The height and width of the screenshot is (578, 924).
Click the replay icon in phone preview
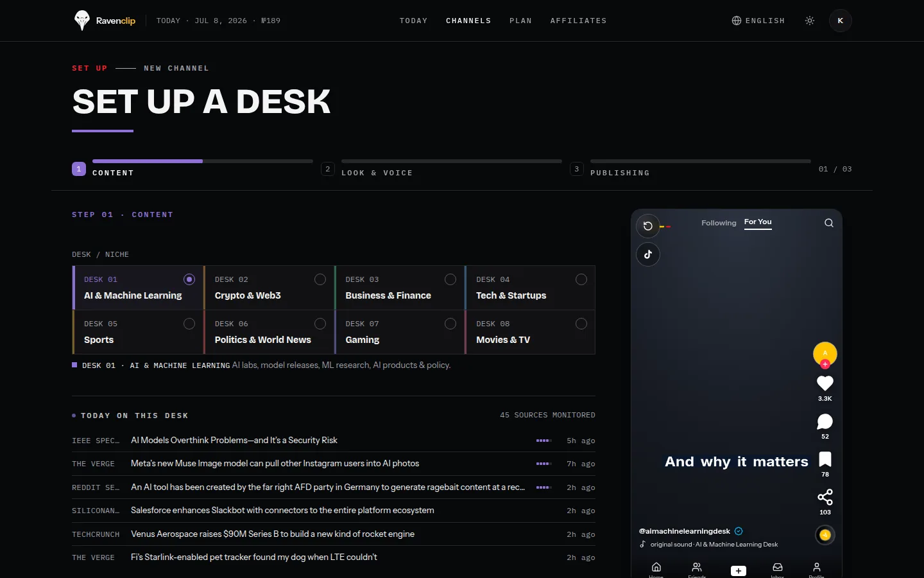pos(648,226)
